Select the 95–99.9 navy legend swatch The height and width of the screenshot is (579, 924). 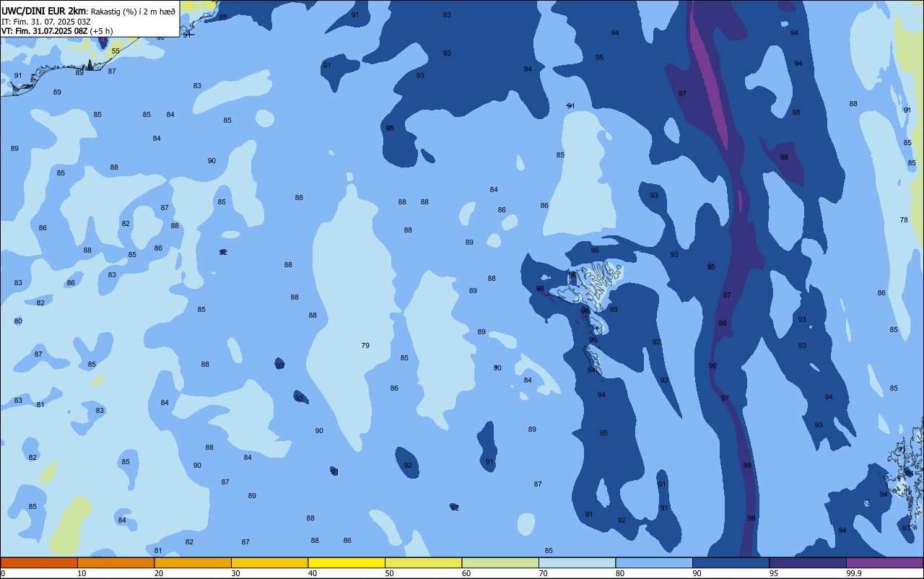(808, 562)
